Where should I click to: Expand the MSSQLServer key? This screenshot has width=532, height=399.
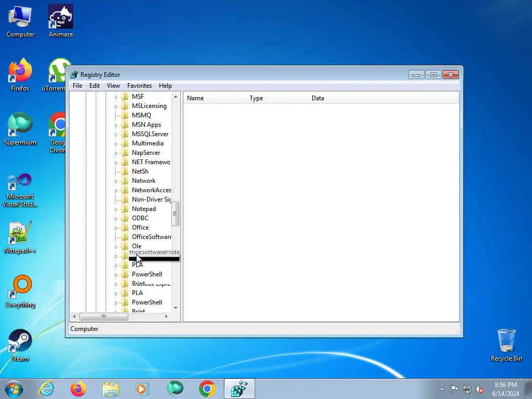(x=116, y=135)
